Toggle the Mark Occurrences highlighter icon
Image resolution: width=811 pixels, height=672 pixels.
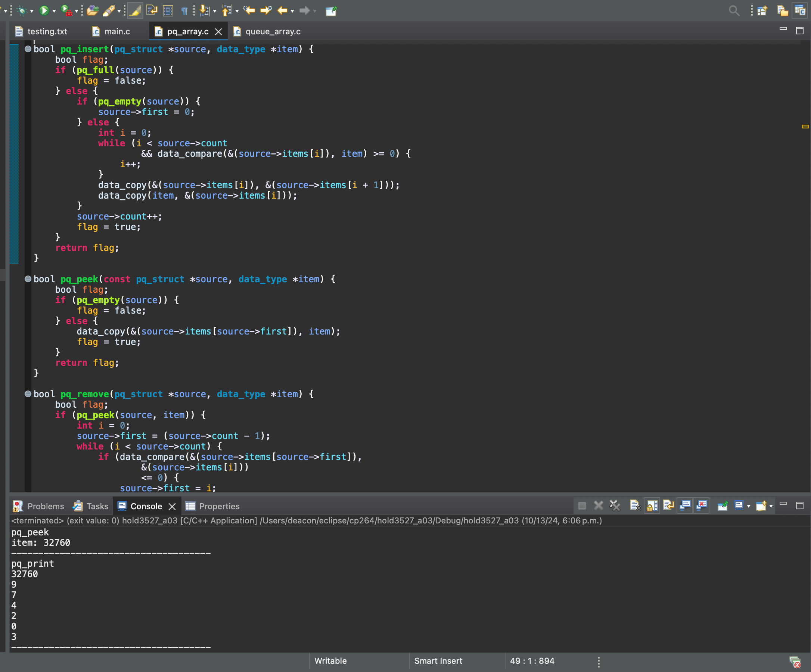click(135, 11)
